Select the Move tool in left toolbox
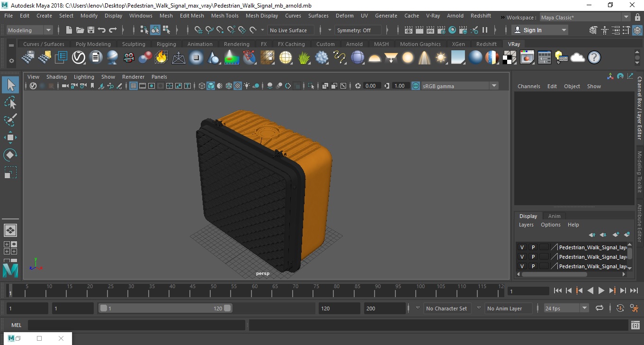 (x=10, y=137)
